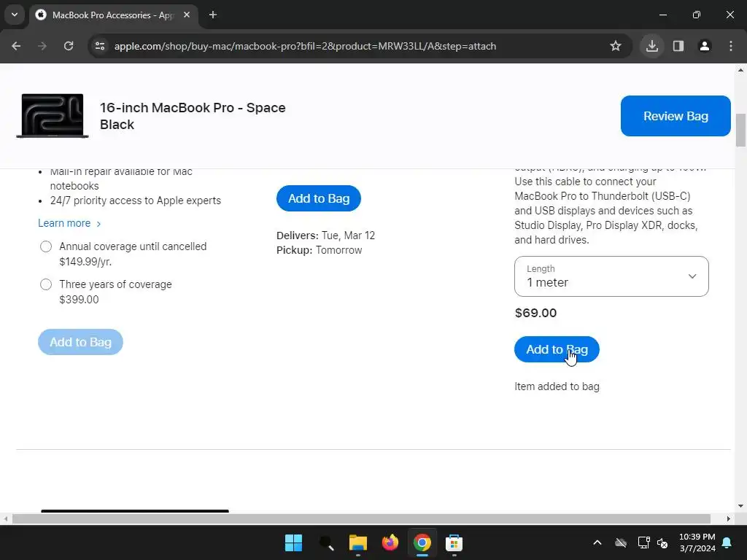Open AppleCare Learn more link
This screenshot has width=747, height=560.
[x=69, y=223]
